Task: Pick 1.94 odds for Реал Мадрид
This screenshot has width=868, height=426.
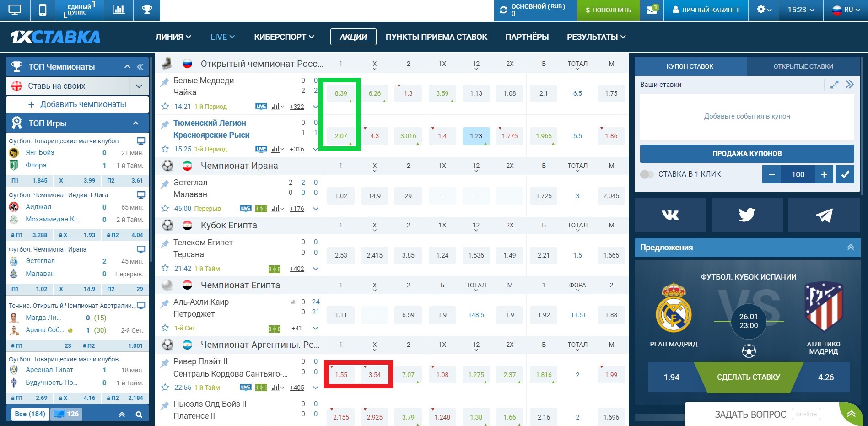Action: point(671,377)
